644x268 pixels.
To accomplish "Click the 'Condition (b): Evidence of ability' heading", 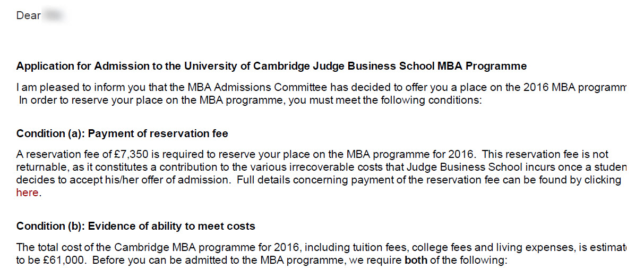I will pyautogui.click(x=136, y=226).
